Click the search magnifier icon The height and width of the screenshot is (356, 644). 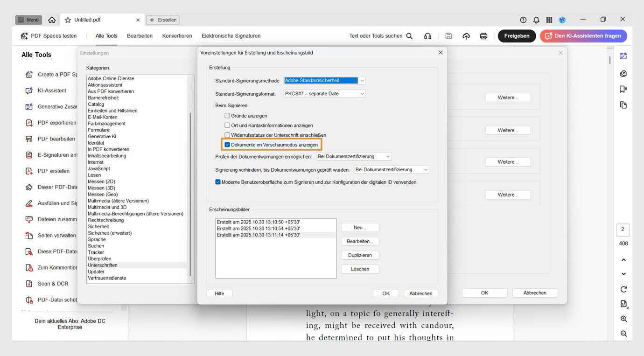tap(409, 36)
